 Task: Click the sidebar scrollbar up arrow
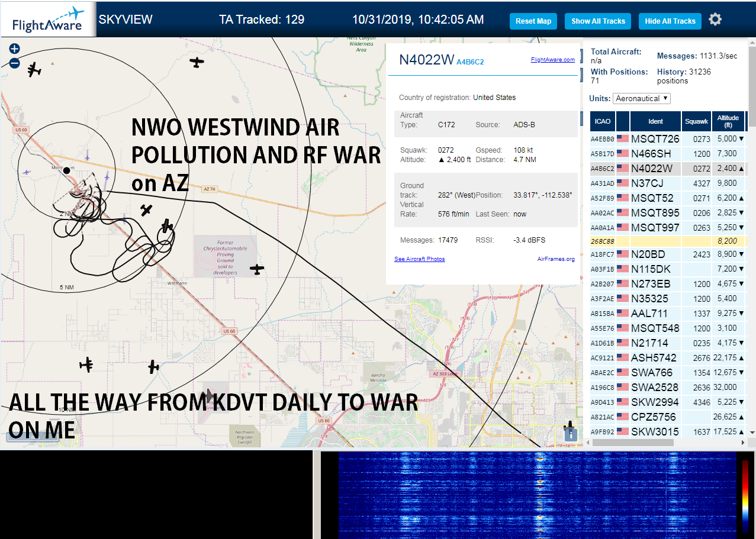[x=752, y=42]
